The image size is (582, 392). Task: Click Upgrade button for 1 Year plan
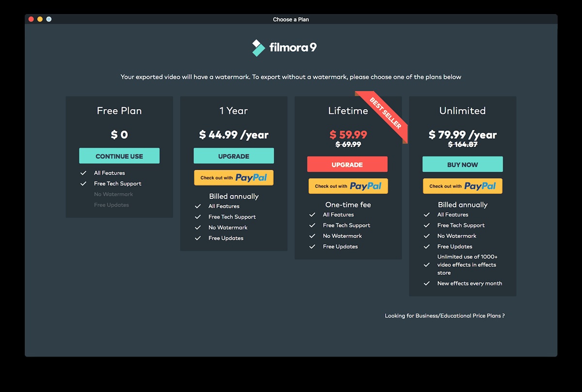pos(234,156)
